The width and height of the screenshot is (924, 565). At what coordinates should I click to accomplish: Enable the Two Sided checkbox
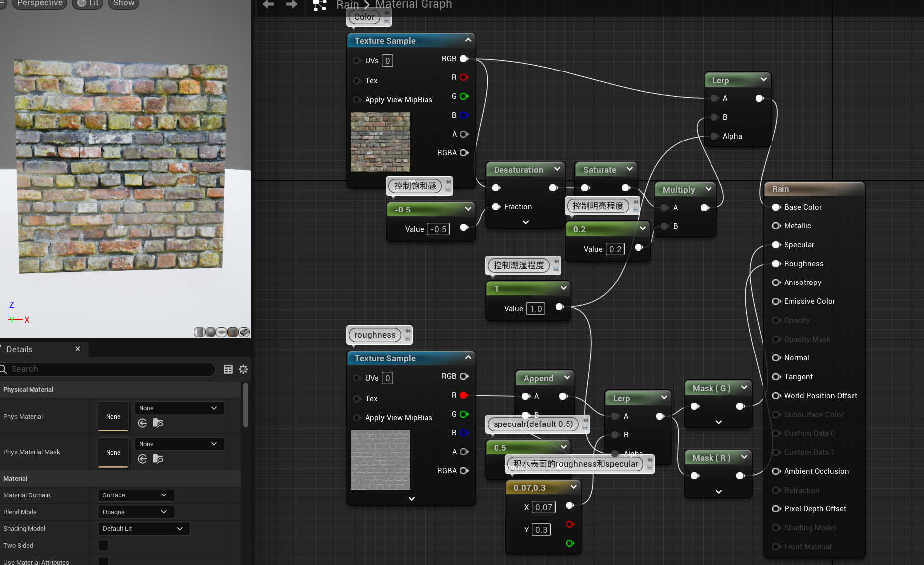pos(103,545)
